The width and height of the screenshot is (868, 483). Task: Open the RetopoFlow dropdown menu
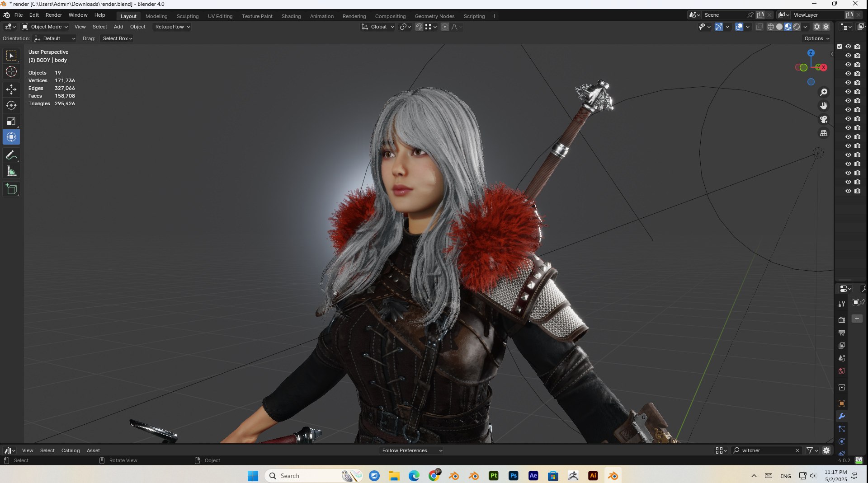click(172, 27)
